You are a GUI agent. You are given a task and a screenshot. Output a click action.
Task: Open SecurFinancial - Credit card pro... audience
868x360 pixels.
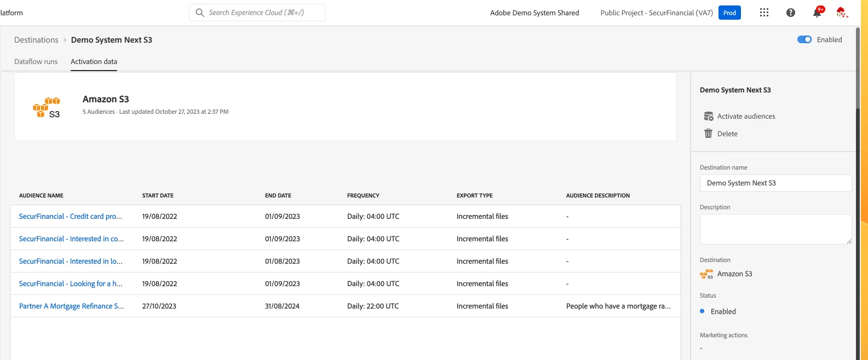(x=71, y=216)
